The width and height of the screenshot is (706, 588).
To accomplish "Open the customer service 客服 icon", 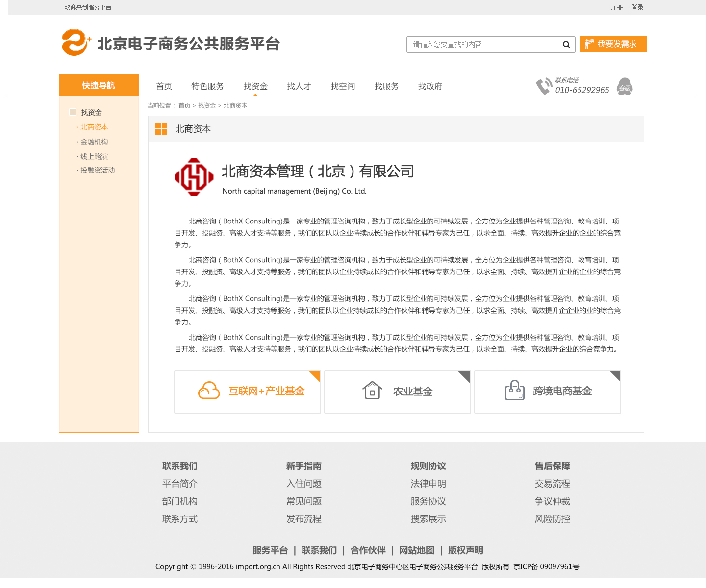I will (625, 87).
